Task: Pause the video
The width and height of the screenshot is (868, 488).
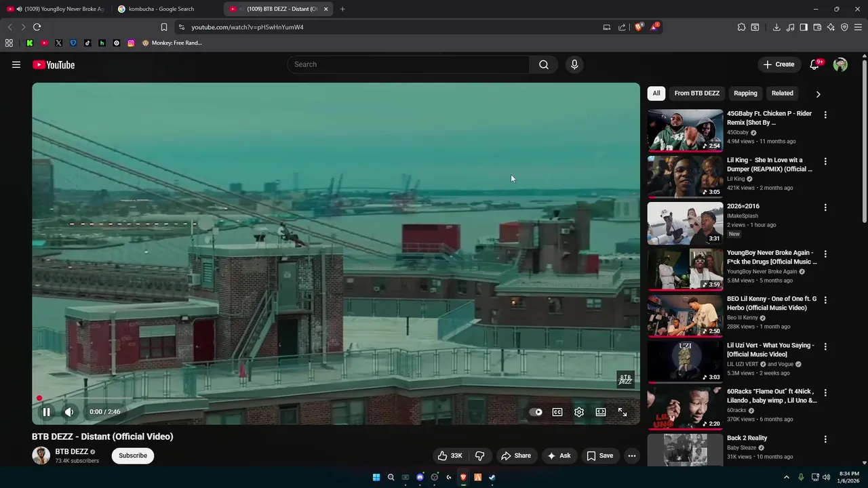Action: point(46,411)
